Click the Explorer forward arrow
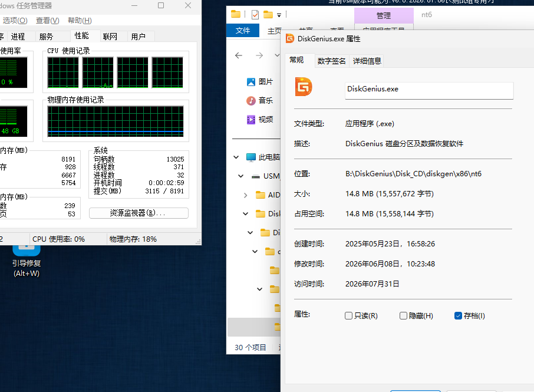The width and height of the screenshot is (534, 392). (259, 55)
